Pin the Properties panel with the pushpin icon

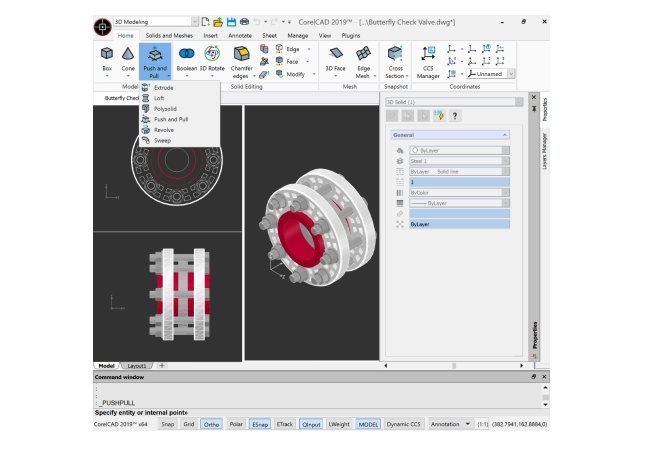click(534, 109)
